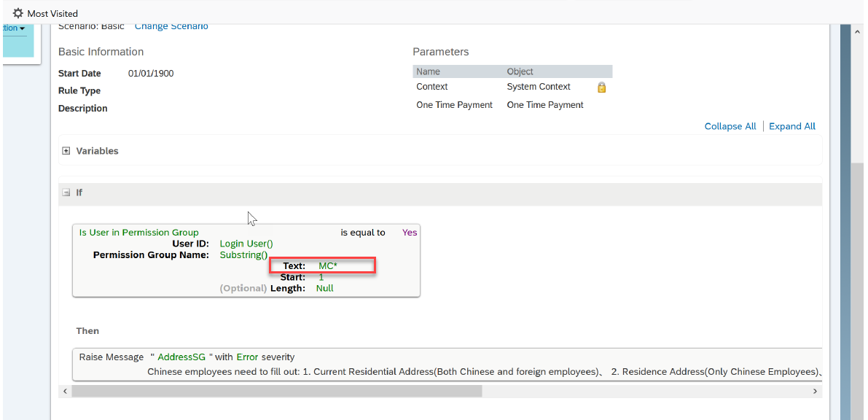The height and width of the screenshot is (420, 868).
Task: Collapse the If section minus icon
Action: (x=66, y=192)
